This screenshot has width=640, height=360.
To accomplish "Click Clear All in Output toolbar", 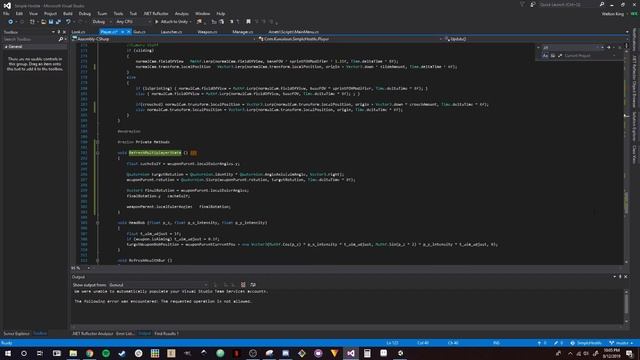I will [243, 285].
